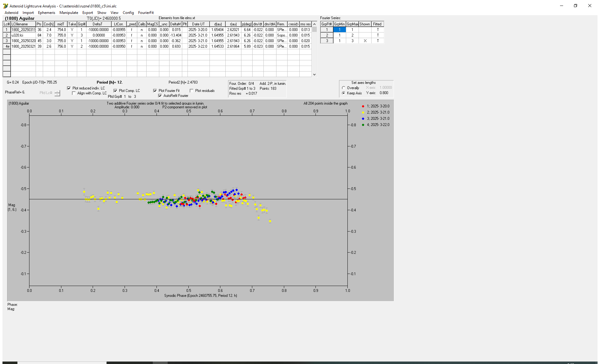Click the Epoch (JD-T0)= 755.25 value
The width and height of the screenshot is (600, 364).
pyautogui.click(x=39, y=82)
